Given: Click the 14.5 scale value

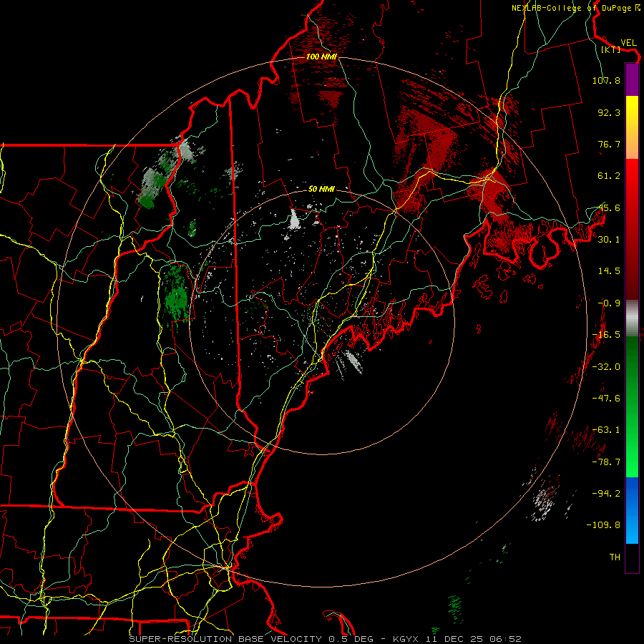Looking at the screenshot, I should tap(609, 271).
